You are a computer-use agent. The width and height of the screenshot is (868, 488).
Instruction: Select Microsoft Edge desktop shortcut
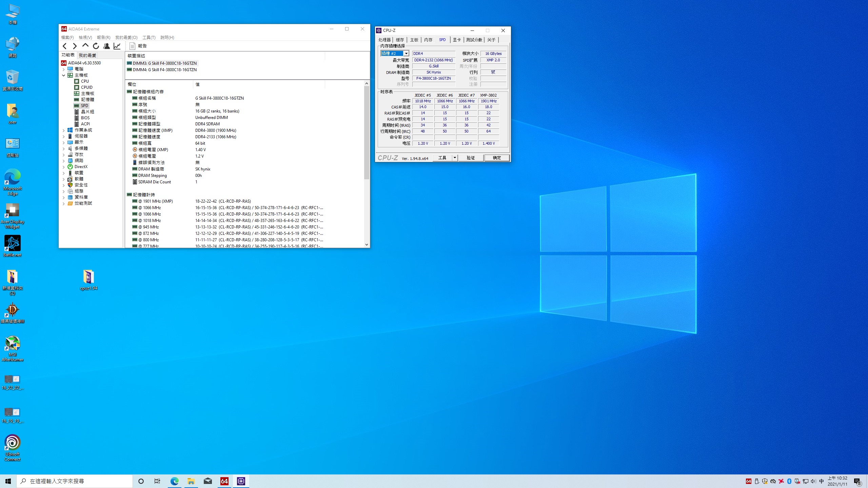12,182
